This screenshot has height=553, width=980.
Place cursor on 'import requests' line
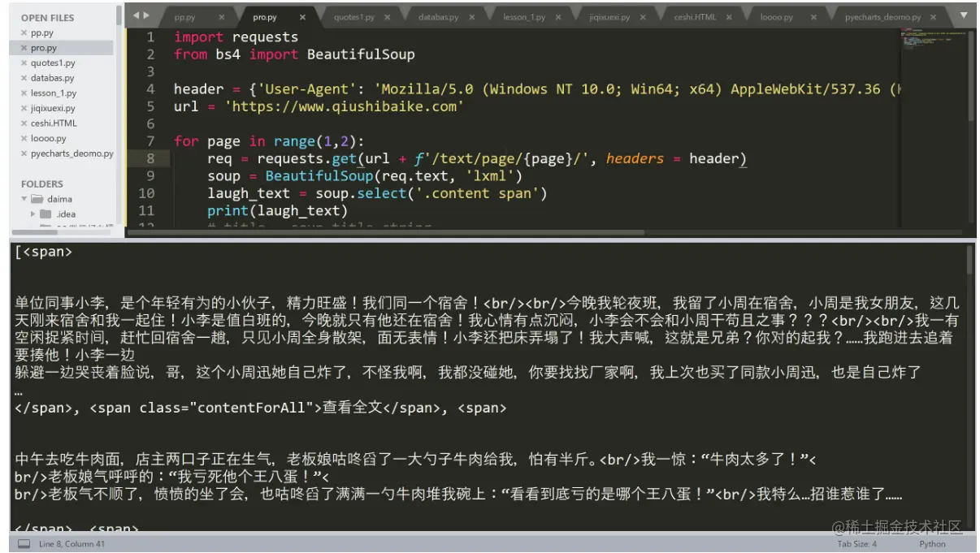pyautogui.click(x=236, y=37)
